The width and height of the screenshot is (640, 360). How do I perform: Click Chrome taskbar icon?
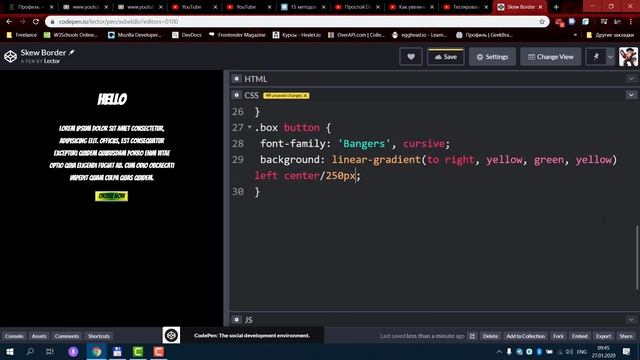click(x=97, y=351)
